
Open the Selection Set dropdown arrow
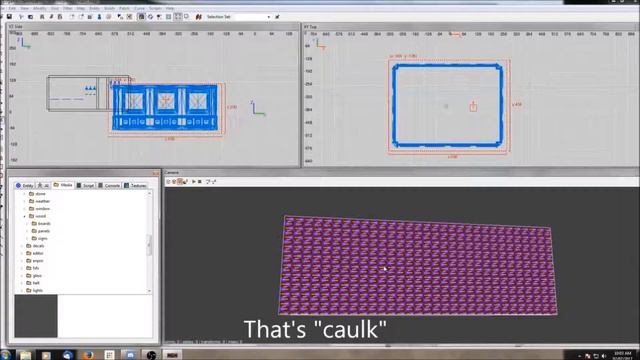coord(269,17)
